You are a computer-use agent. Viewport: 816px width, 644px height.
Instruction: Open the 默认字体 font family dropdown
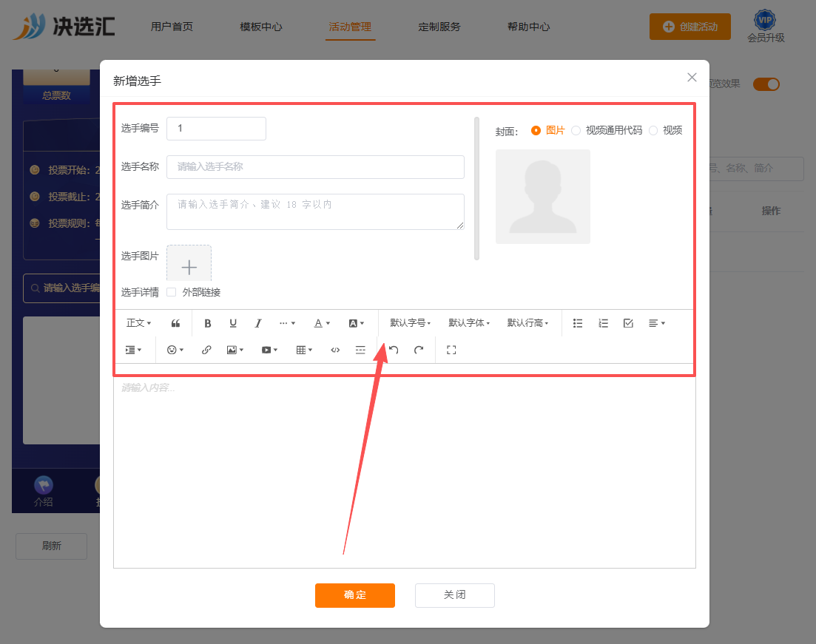[469, 323]
